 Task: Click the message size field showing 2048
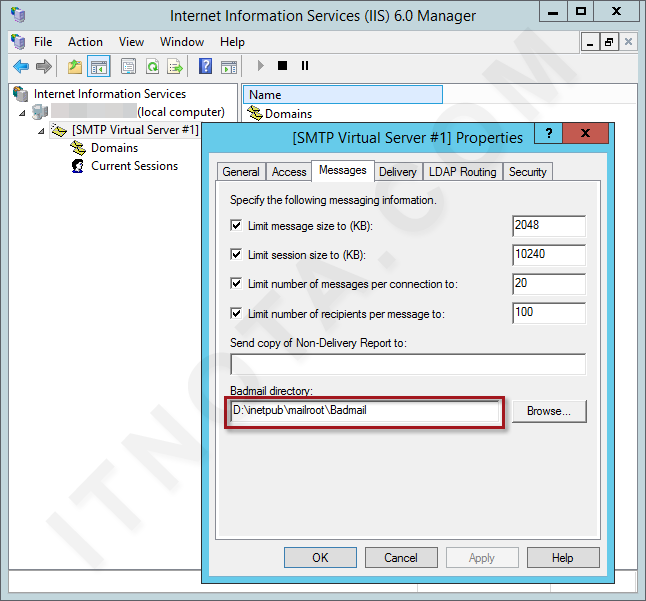(x=549, y=226)
